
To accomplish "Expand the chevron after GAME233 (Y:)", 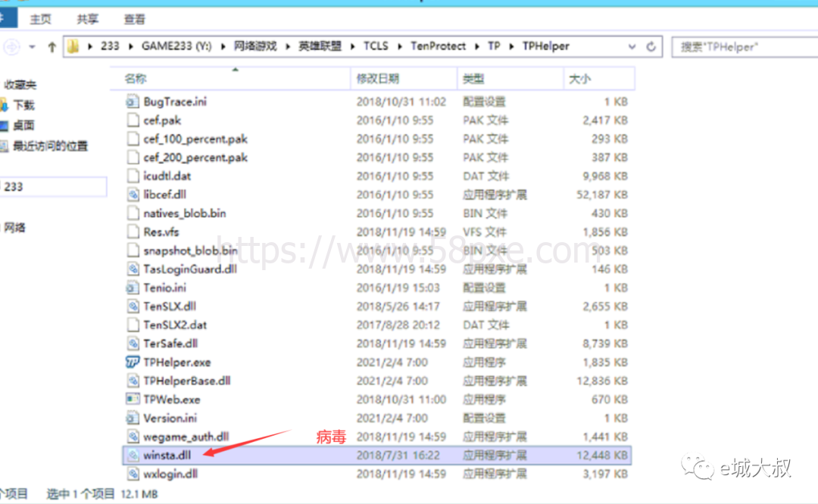I will 223,46.
